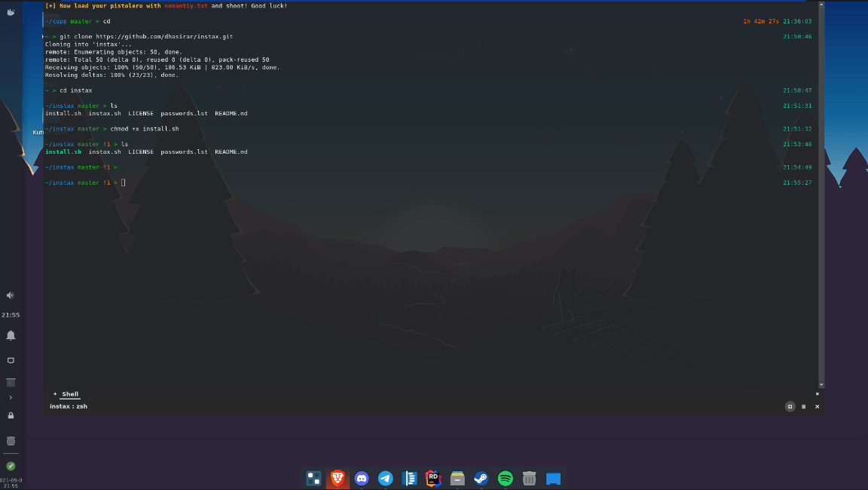
Task: Click the 'instax : zsh' session title
Action: 69,406
